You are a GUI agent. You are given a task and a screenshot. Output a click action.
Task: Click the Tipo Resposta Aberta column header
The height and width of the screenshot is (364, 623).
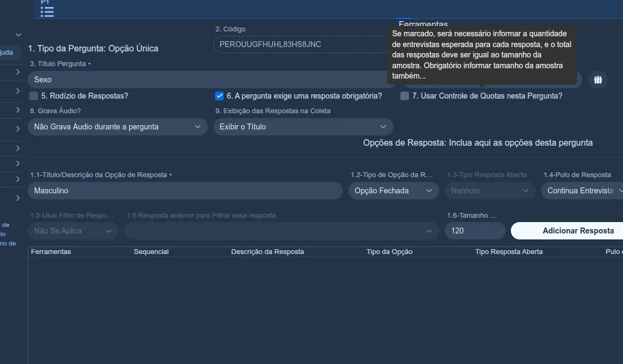(x=509, y=251)
